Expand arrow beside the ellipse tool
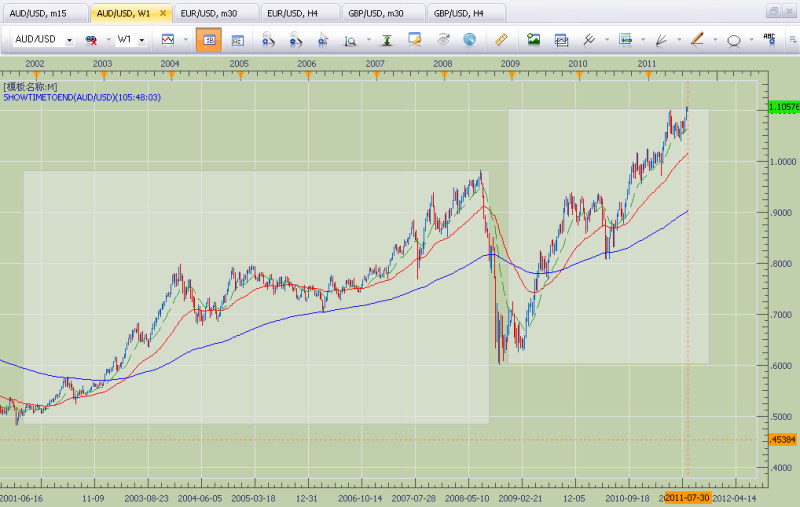The width and height of the screenshot is (800, 507). tap(751, 40)
